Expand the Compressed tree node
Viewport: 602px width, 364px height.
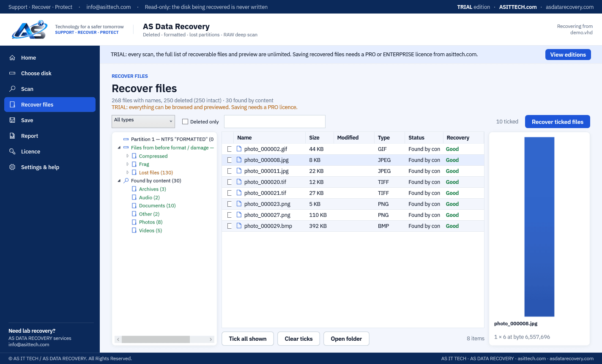pos(128,156)
